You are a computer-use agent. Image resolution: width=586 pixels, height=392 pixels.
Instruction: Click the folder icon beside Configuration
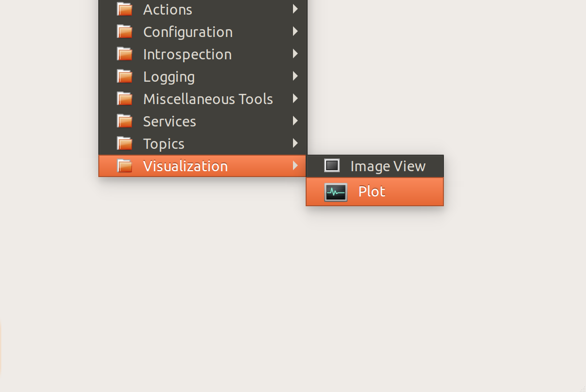pyautogui.click(x=124, y=31)
